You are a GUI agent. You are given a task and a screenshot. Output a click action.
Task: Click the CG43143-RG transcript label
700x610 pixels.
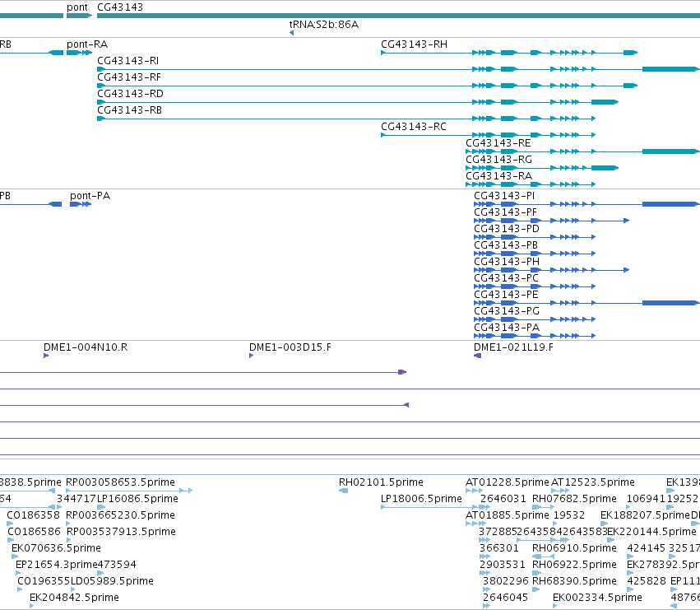tap(498, 160)
